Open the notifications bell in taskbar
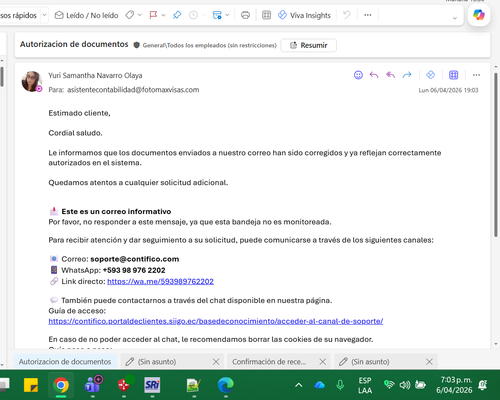The image size is (500, 400). [x=482, y=385]
